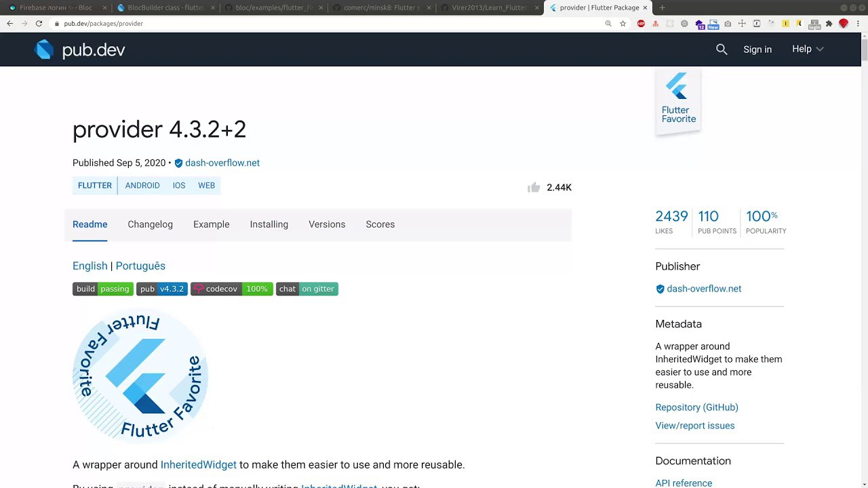The image size is (868, 488).
Task: Open the purple extension with 12 badge
Action: point(699,24)
